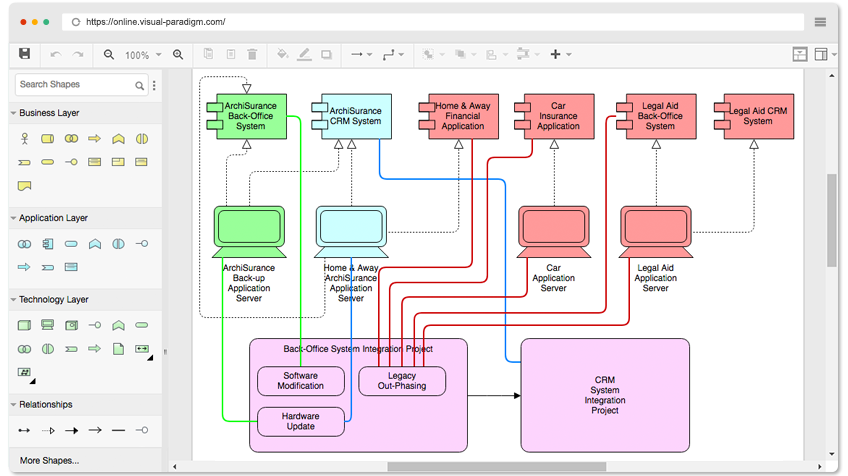Click the zoom in magnifier
The height and width of the screenshot is (476, 848).
coord(178,55)
